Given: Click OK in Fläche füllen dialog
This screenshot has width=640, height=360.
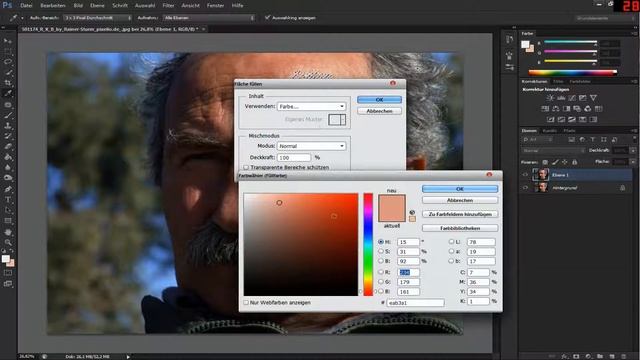Looking at the screenshot, I should (x=379, y=100).
